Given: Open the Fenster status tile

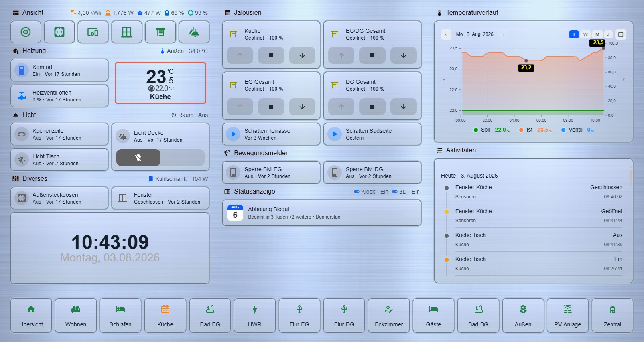Looking at the screenshot, I should pos(160,198).
